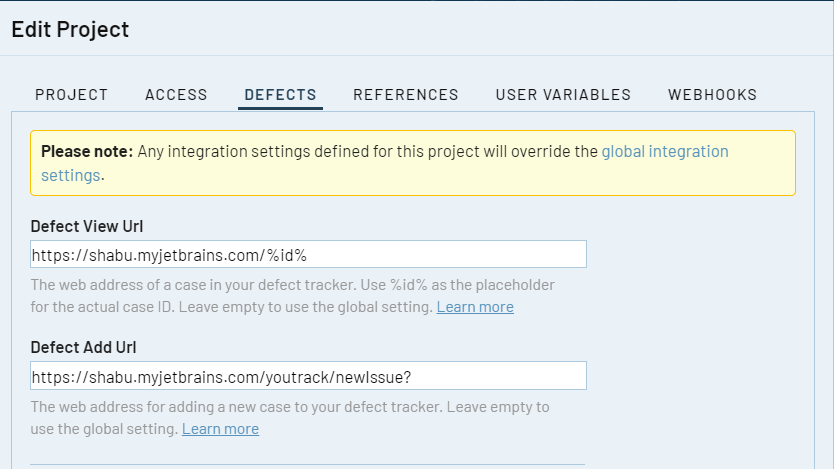Image resolution: width=834 pixels, height=469 pixels.
Task: Click Learn more under Defect Add Url
Action: [220, 429]
